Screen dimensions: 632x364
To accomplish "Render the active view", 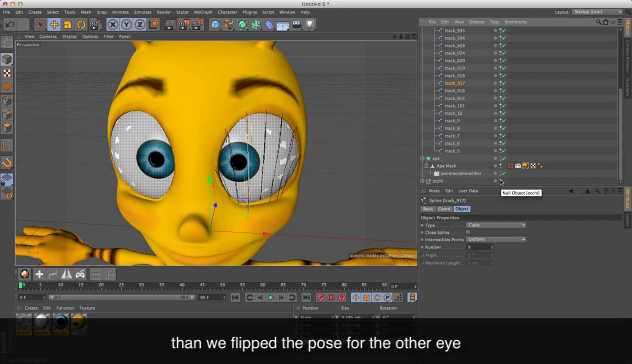I will click(169, 25).
